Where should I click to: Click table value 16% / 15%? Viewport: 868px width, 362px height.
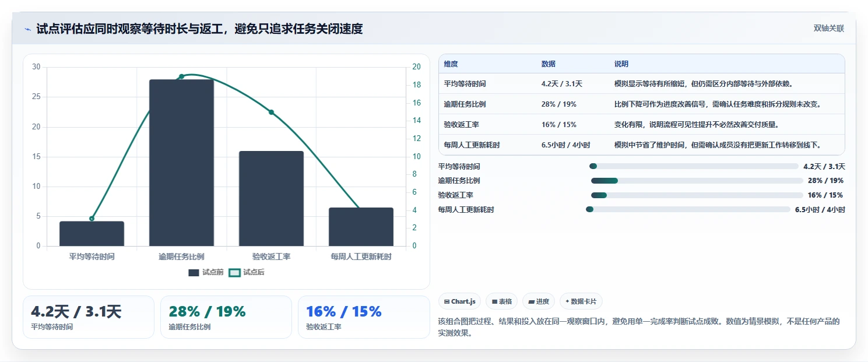pos(559,125)
